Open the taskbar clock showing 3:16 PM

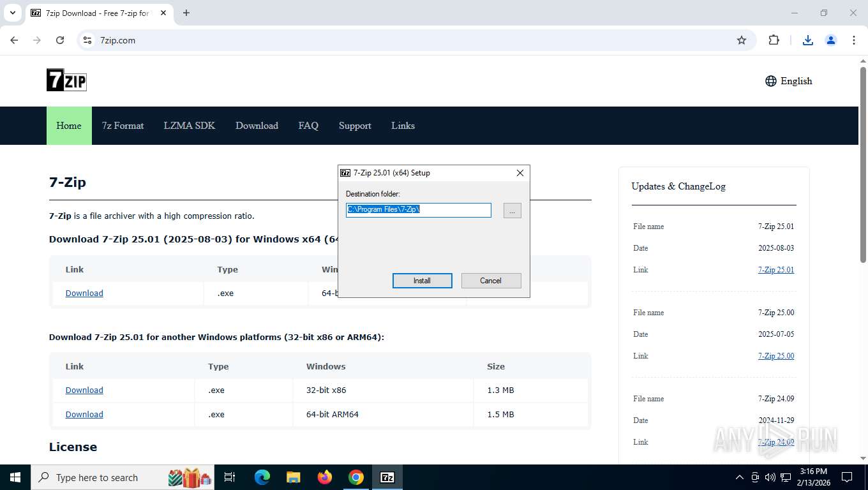coord(814,477)
